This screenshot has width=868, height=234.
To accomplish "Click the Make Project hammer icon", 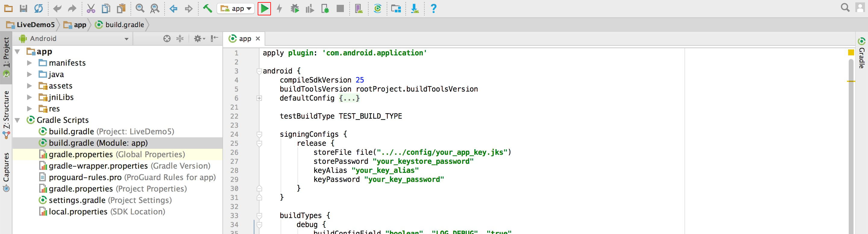I will tap(208, 9).
